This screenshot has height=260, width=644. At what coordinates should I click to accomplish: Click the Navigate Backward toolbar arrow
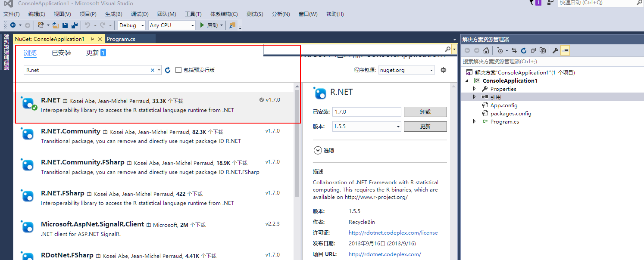pos(13,25)
